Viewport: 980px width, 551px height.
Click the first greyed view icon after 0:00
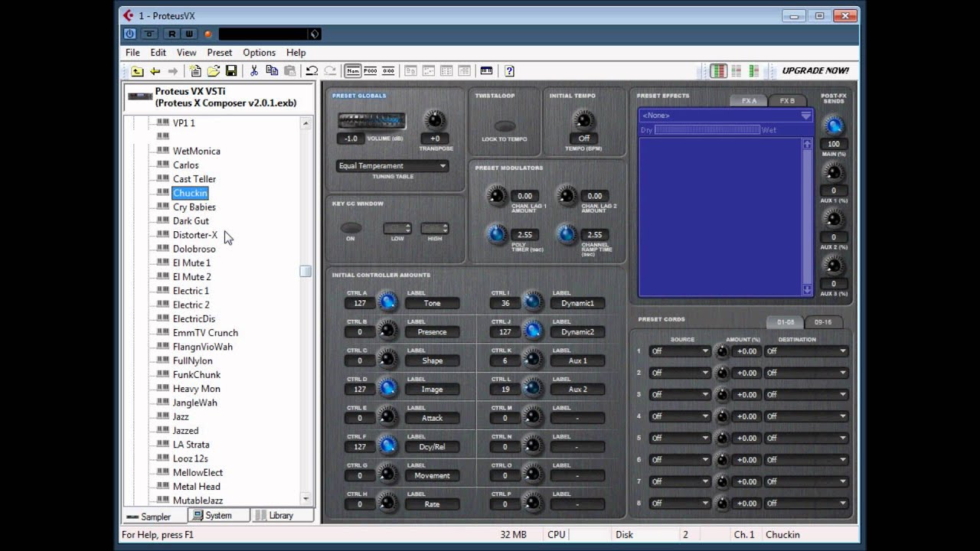[x=411, y=71]
